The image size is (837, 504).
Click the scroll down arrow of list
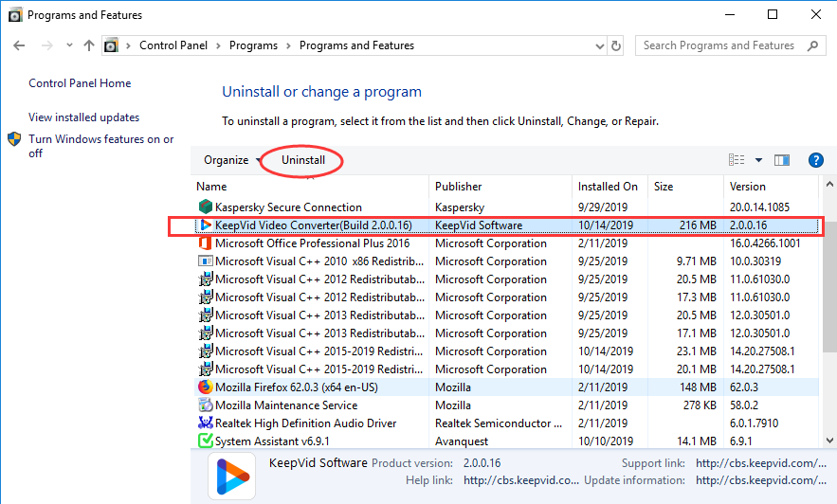829,441
